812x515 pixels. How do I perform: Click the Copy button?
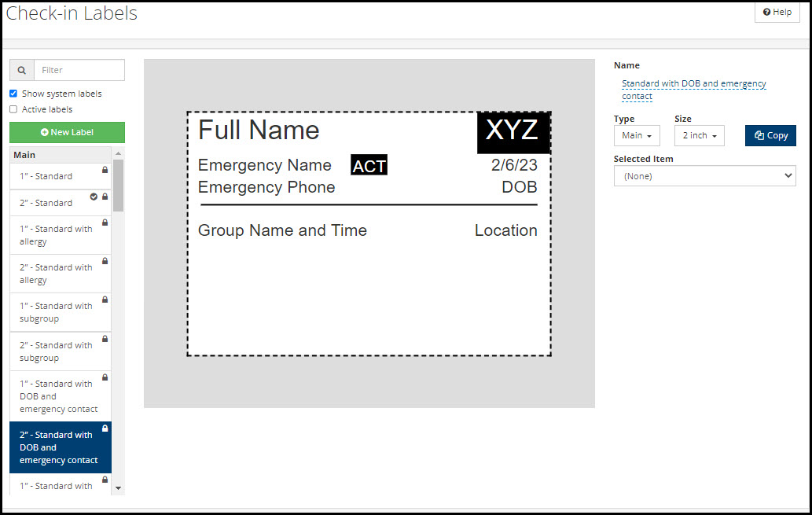[770, 136]
